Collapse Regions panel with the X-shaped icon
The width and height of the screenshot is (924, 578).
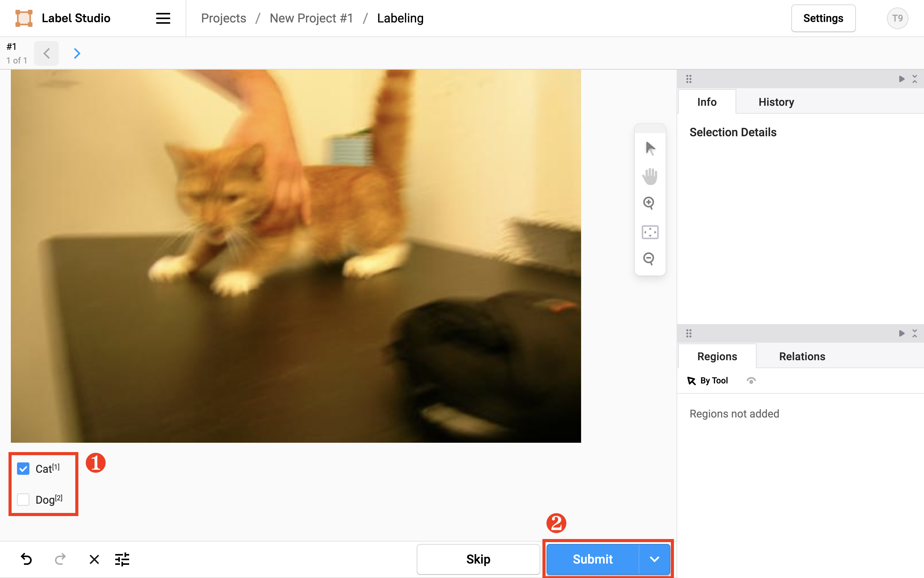(x=914, y=333)
